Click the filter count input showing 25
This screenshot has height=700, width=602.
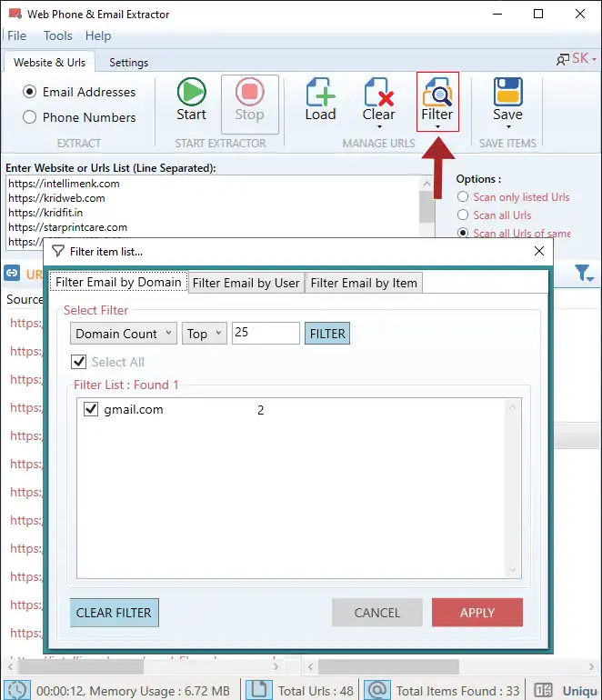266,333
